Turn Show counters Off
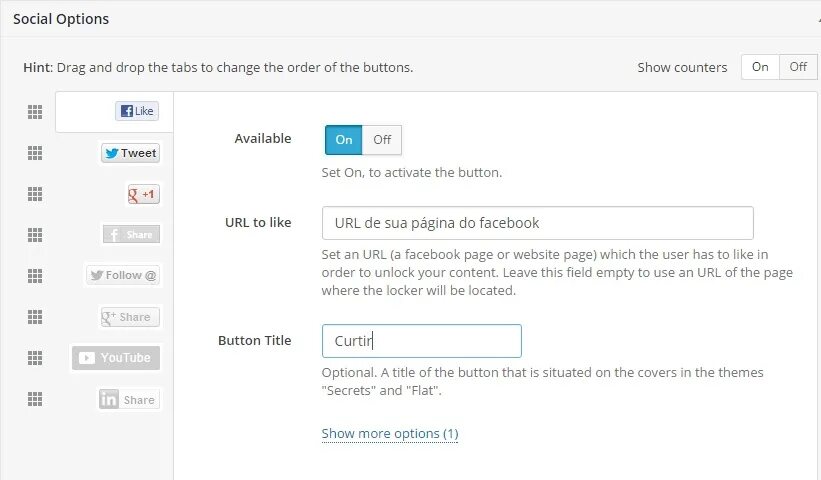Image resolution: width=821 pixels, height=480 pixels. tap(797, 67)
